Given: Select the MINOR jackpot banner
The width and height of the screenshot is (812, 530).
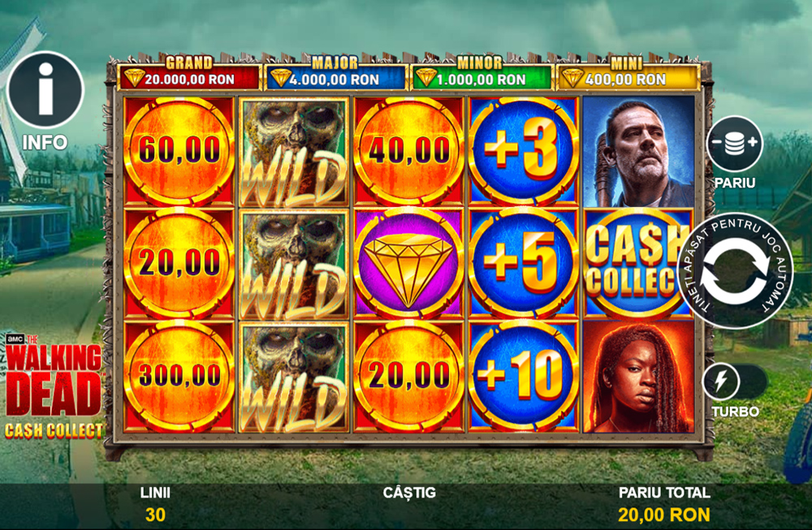Looking at the screenshot, I should [480, 74].
